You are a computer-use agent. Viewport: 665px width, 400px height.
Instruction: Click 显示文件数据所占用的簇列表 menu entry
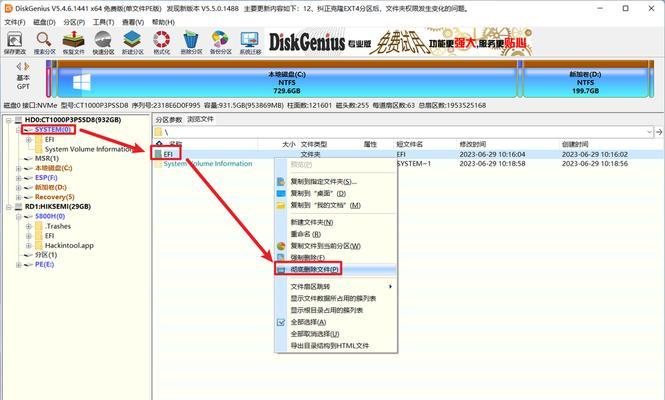(335, 299)
